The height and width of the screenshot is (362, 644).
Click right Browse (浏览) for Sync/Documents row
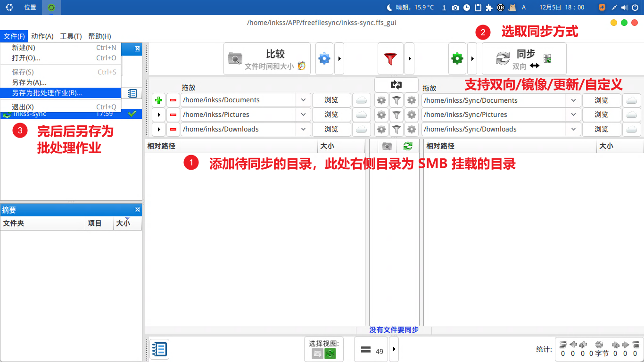tap(602, 100)
